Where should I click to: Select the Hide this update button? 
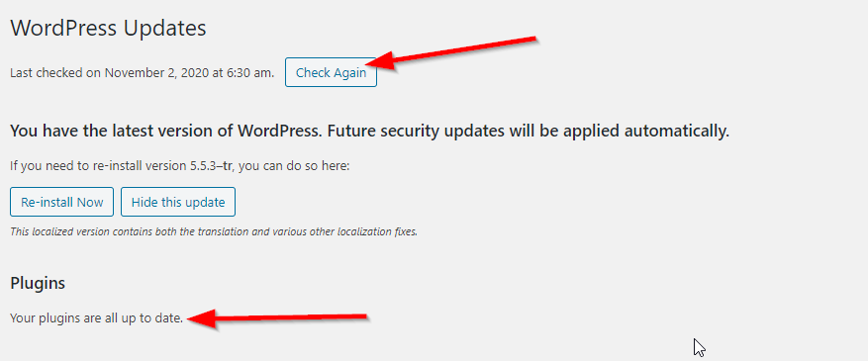178,202
